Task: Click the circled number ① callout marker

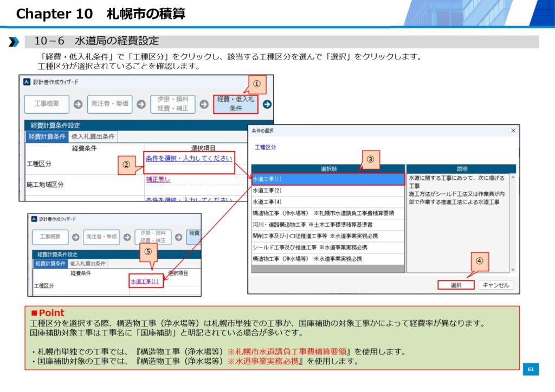Action: [x=257, y=84]
